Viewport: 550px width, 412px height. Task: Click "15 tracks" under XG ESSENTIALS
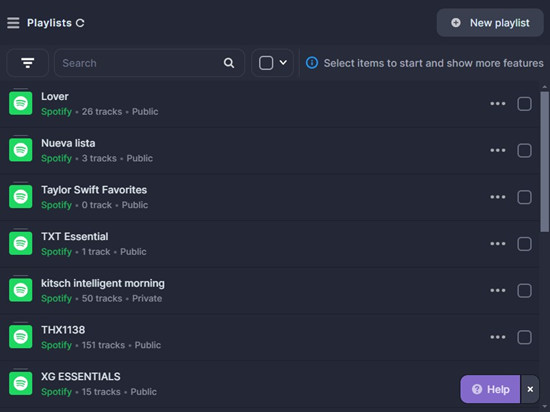101,392
